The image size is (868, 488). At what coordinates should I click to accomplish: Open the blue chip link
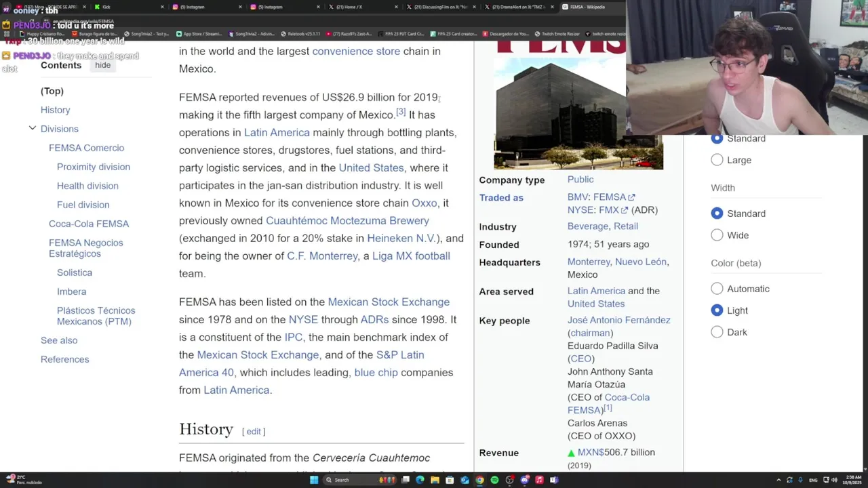(376, 372)
